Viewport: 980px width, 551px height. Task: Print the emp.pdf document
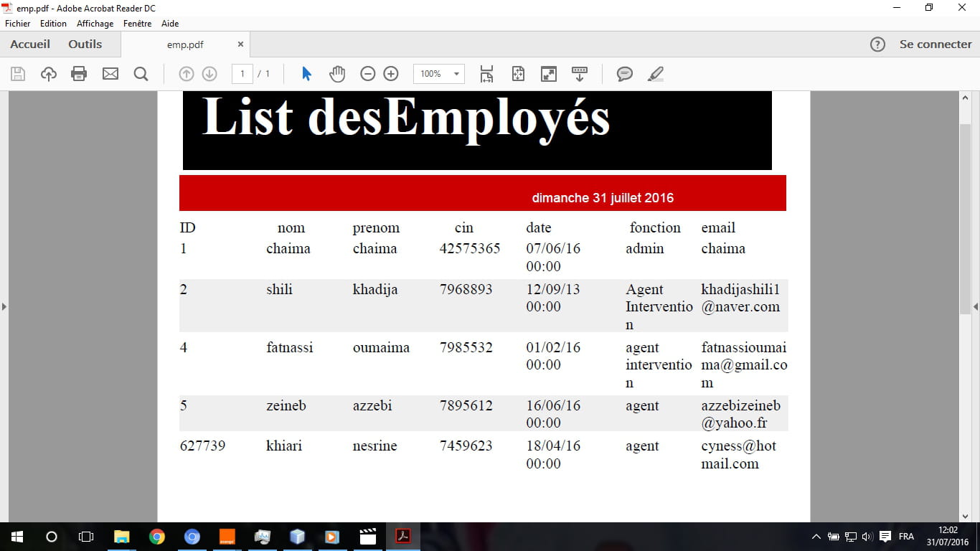coord(79,74)
